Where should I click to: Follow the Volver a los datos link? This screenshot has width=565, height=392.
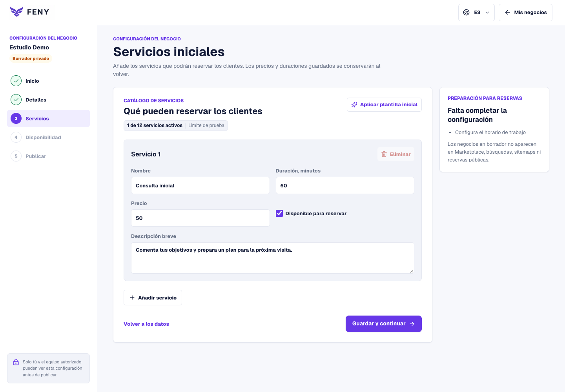[146, 324]
